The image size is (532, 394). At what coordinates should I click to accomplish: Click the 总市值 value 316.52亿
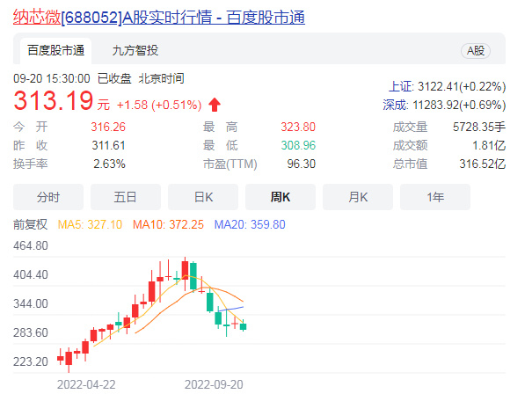[x=483, y=164]
